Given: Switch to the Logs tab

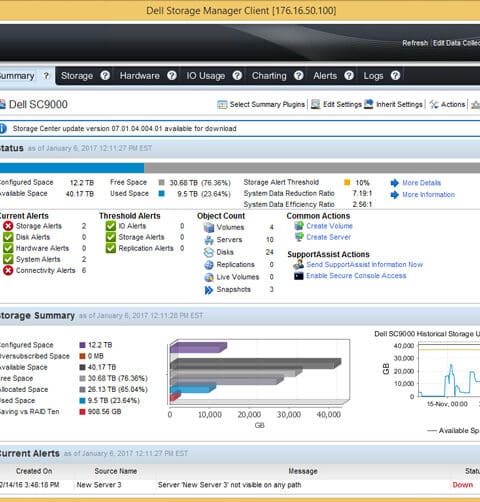Looking at the screenshot, I should click(x=373, y=76).
